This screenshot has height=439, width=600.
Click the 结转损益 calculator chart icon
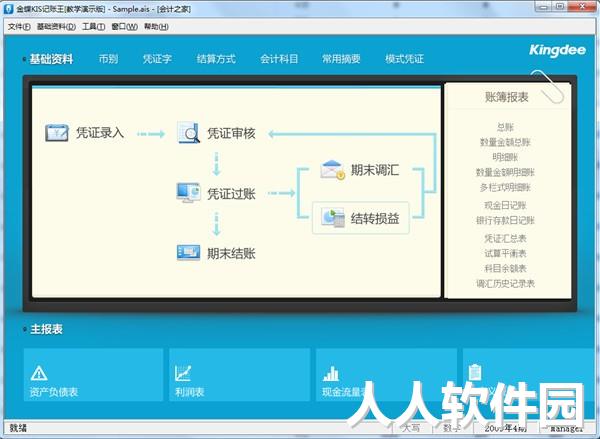(x=333, y=218)
